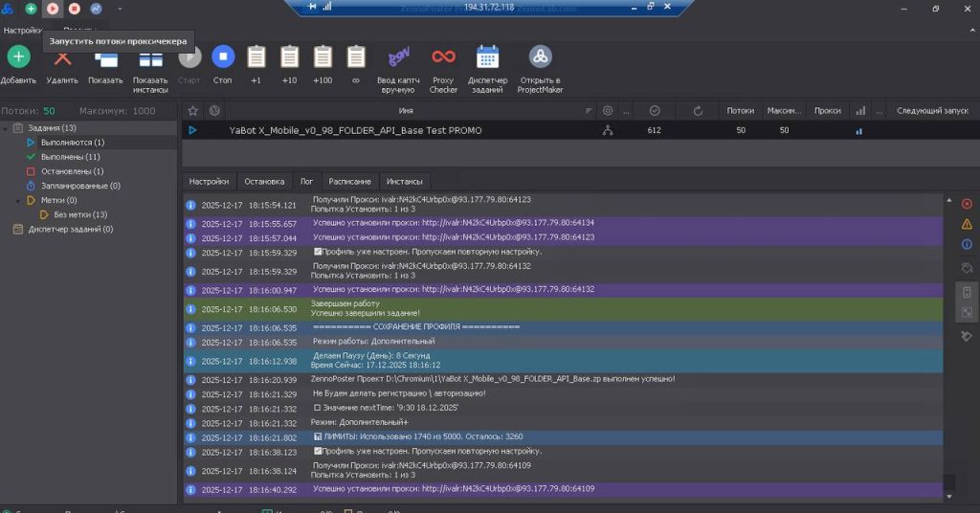980x513 pixels.
Task: Click the blue Стоп button icon
Action: tap(222, 56)
